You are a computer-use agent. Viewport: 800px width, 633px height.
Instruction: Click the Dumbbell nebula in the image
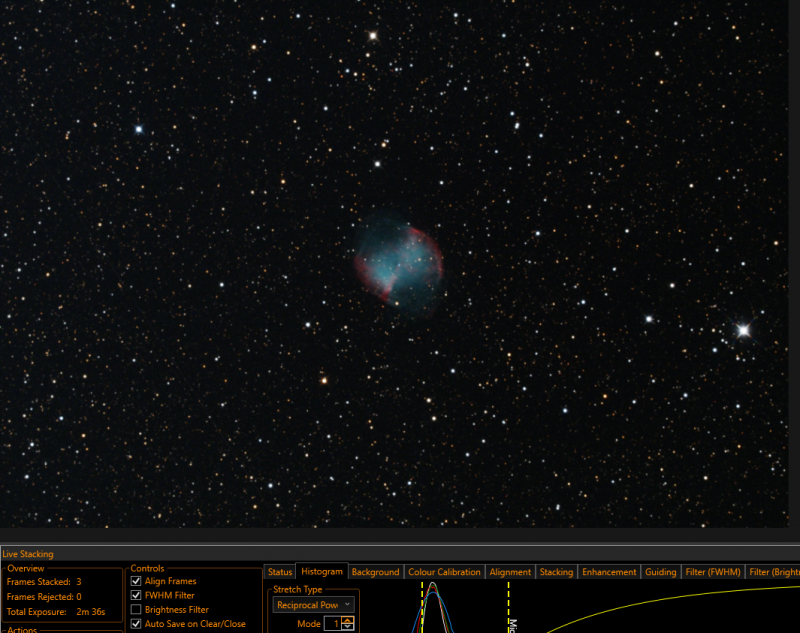(x=398, y=265)
